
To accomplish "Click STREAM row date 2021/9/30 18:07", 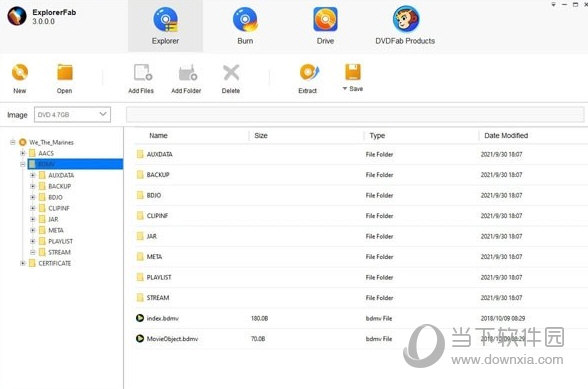I will coord(501,298).
